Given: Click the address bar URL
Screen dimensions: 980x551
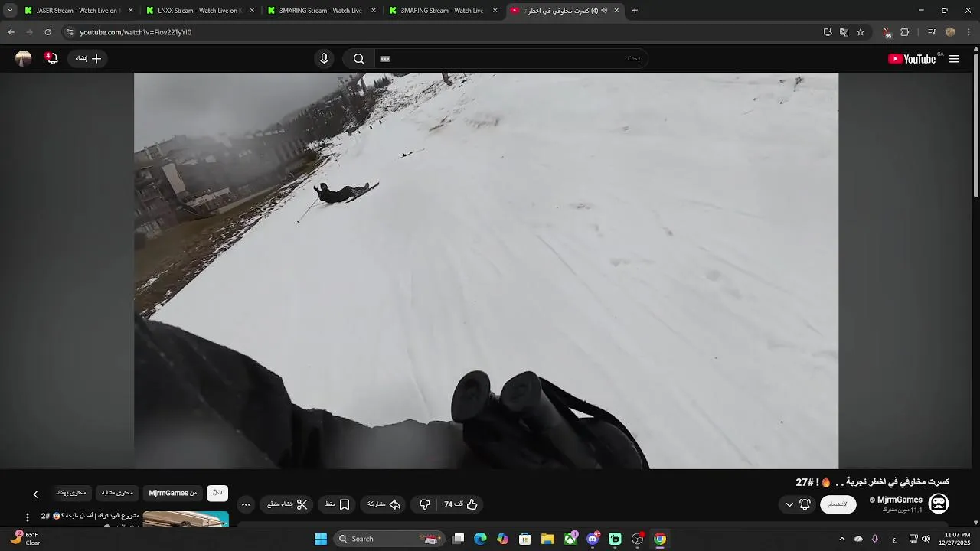Looking at the screenshot, I should [136, 32].
